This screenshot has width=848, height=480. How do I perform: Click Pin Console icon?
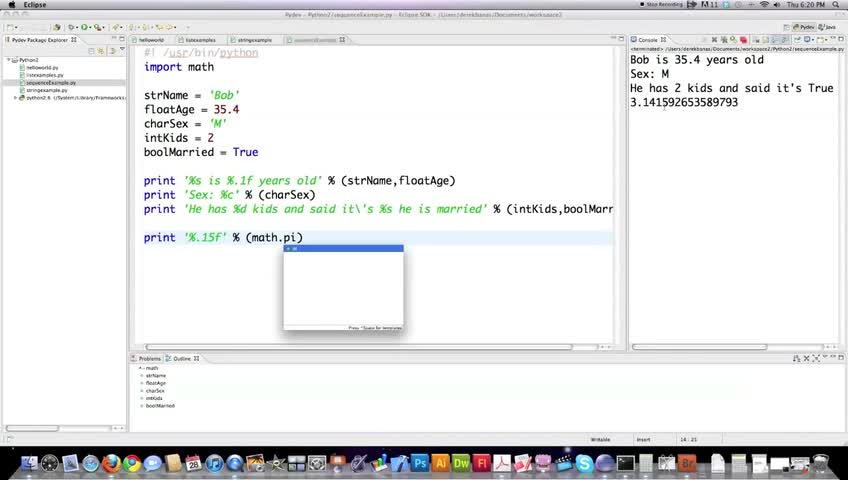(797, 40)
